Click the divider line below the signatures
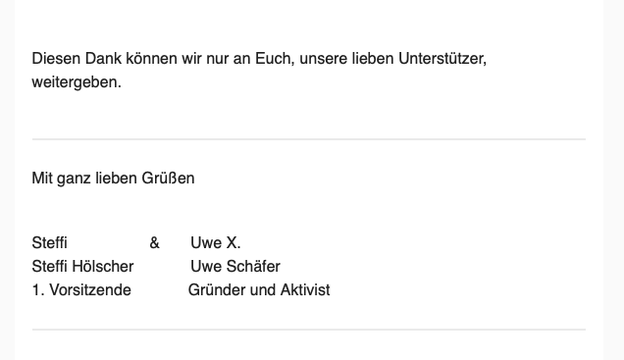Screen dimensions: 624x360 (309, 329)
